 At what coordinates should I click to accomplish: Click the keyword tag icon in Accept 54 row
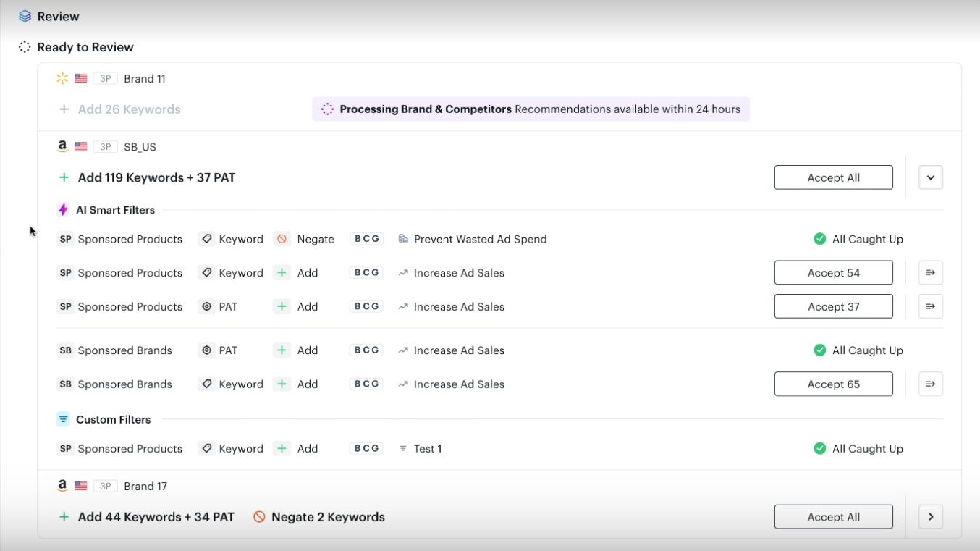tap(206, 273)
